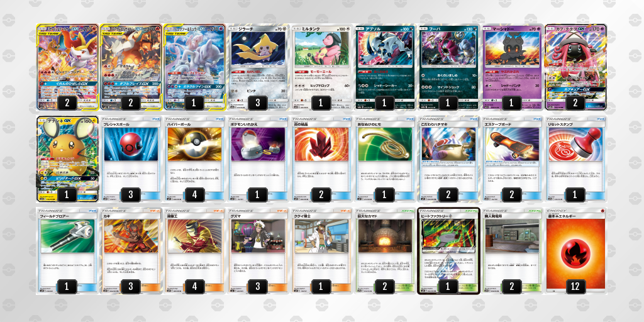644x322 pixels.
Task: Click the Giant Hearth stadium card
Action: point(384,251)
